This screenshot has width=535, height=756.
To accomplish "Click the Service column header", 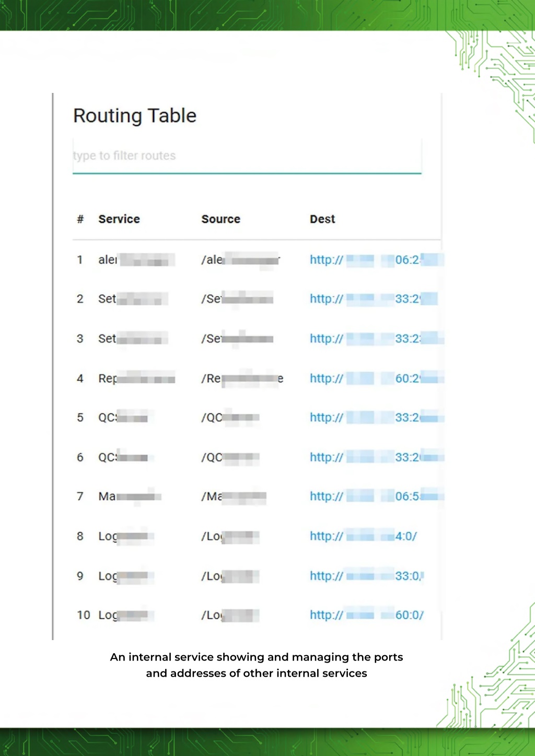I will click(x=119, y=219).
